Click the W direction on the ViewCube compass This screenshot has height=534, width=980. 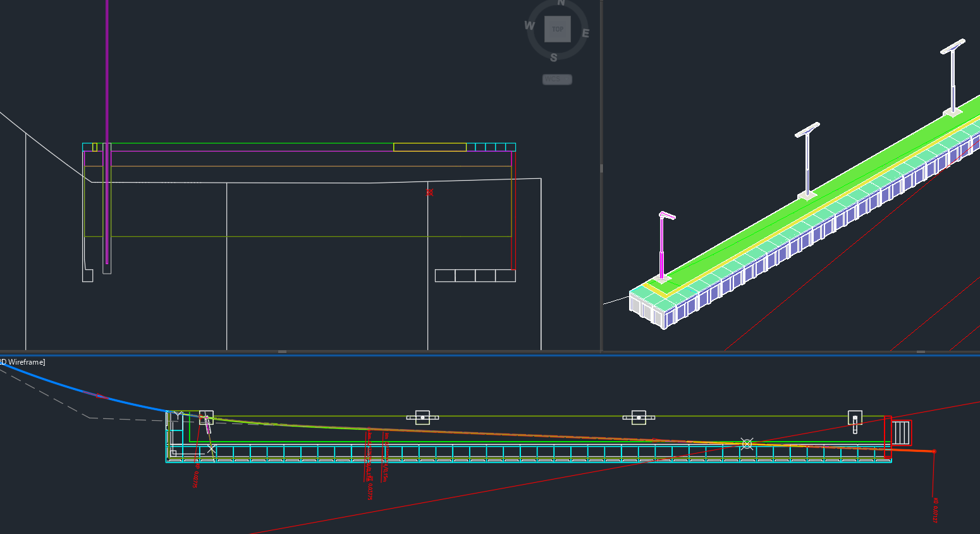click(529, 25)
